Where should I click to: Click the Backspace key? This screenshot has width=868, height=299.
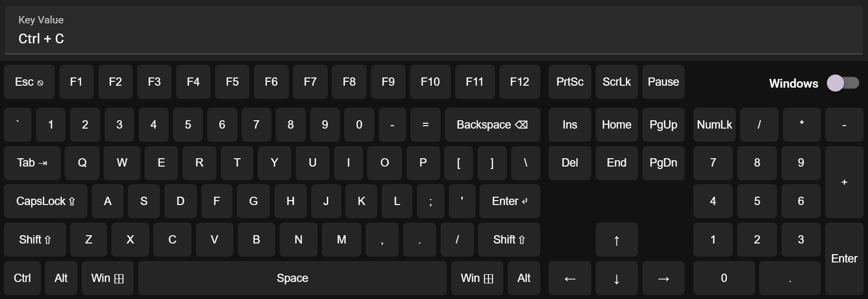(x=492, y=125)
